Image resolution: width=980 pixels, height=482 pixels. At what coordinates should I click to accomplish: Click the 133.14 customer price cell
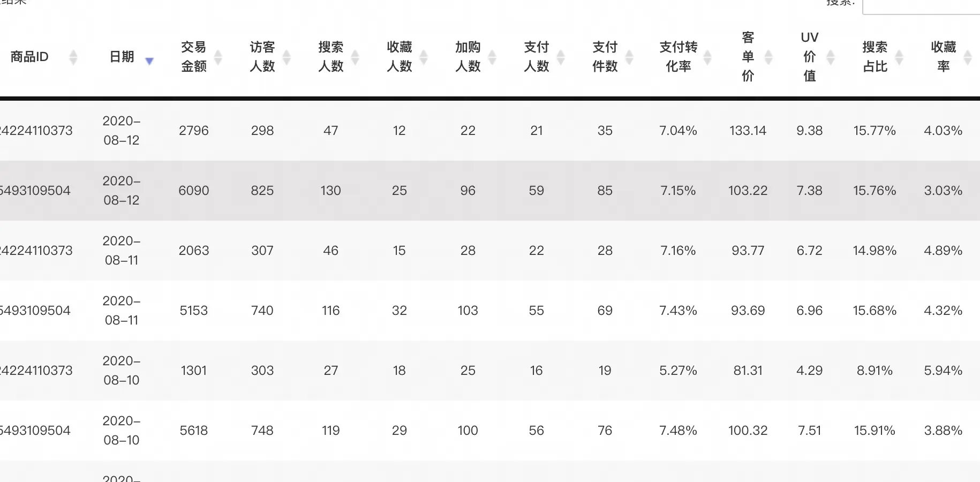(748, 131)
